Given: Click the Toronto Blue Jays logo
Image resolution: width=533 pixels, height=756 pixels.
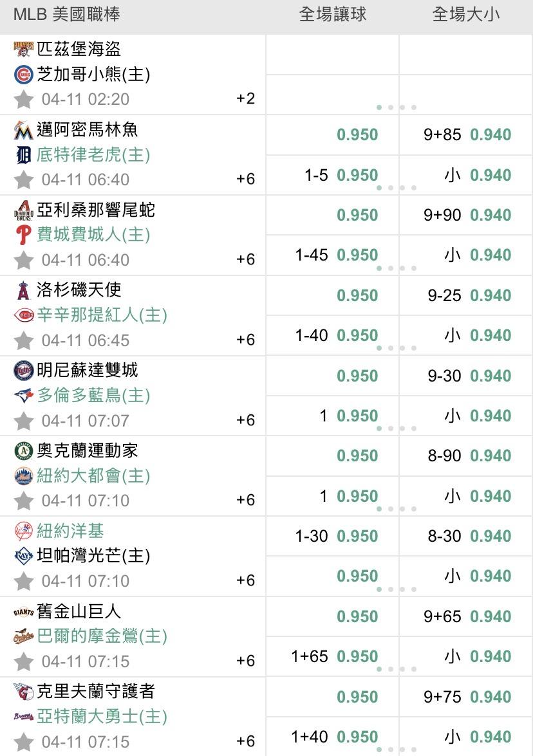Looking at the screenshot, I should (24, 395).
